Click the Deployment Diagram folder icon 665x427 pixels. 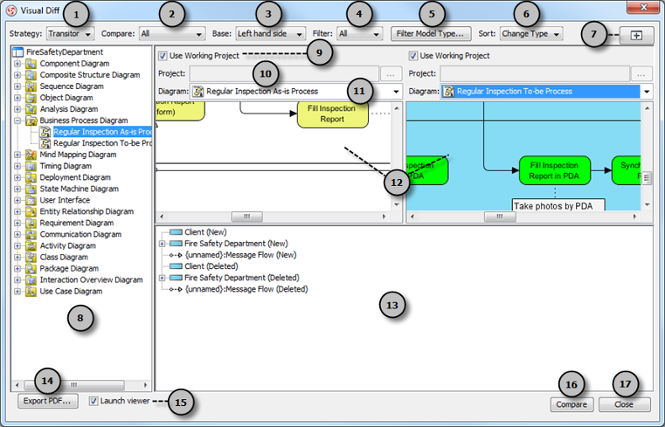click(x=31, y=178)
